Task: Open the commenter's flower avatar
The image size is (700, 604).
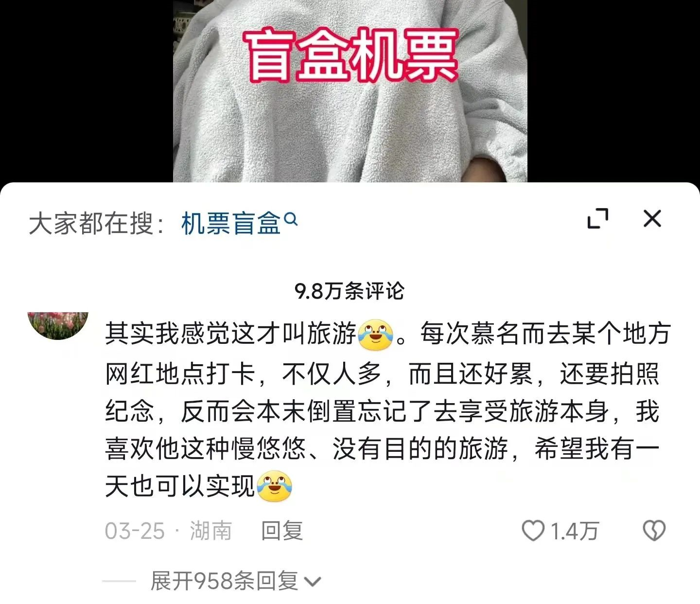Action: pyautogui.click(x=58, y=325)
